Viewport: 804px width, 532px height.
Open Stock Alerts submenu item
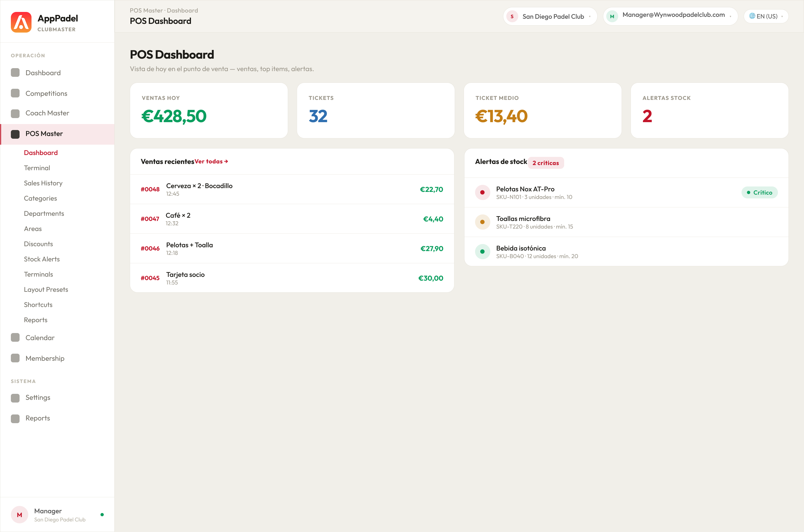[42, 259]
